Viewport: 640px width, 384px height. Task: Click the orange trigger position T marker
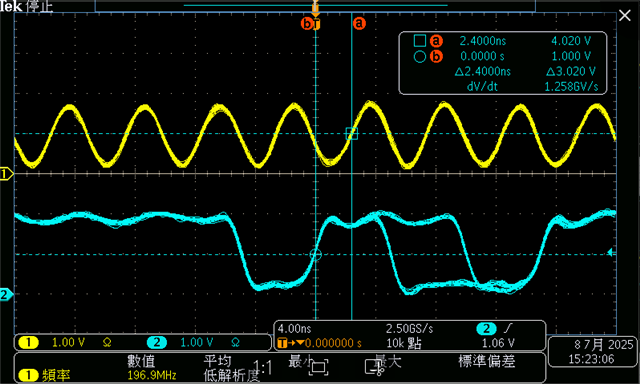tap(316, 23)
